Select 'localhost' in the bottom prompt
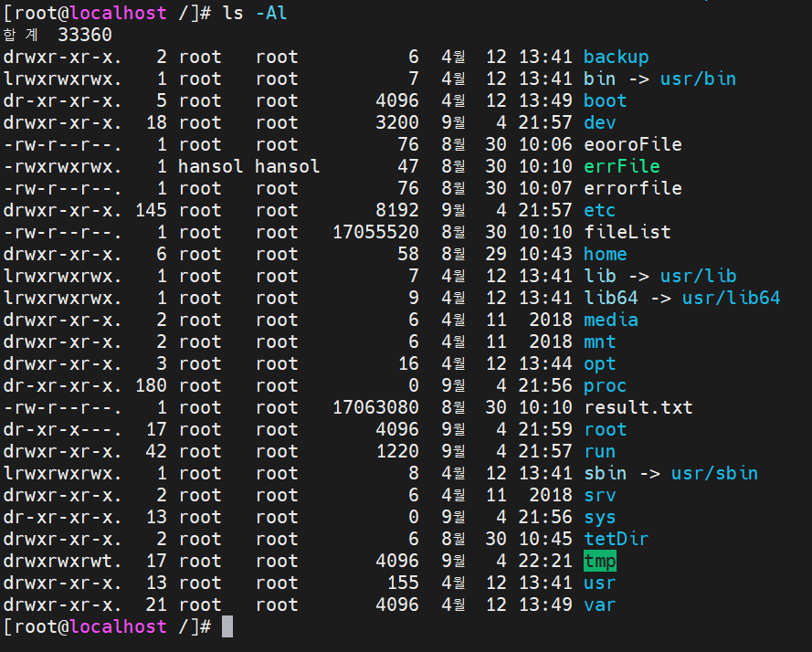 click(x=118, y=626)
